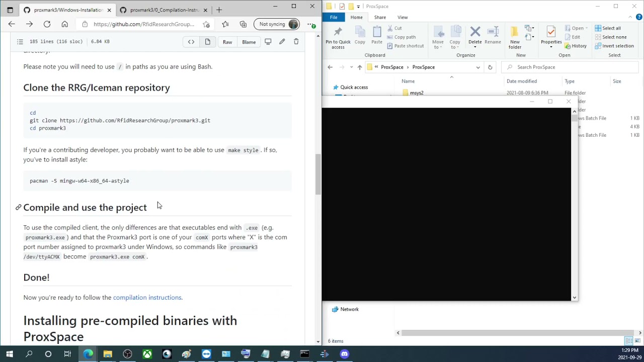The height and width of the screenshot is (362, 644).
Task: Click the browser Back arrow
Action: tap(12, 24)
